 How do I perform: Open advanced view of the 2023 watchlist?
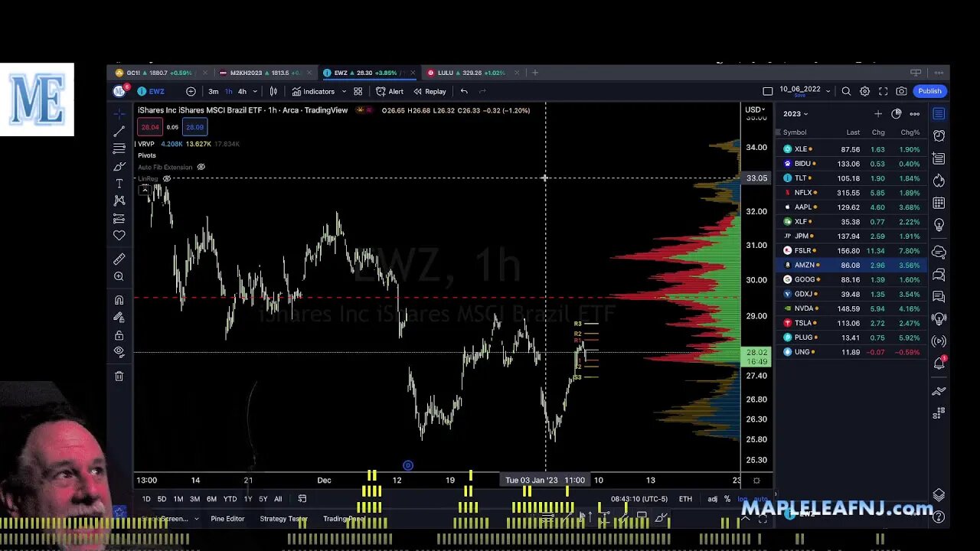[x=897, y=113]
